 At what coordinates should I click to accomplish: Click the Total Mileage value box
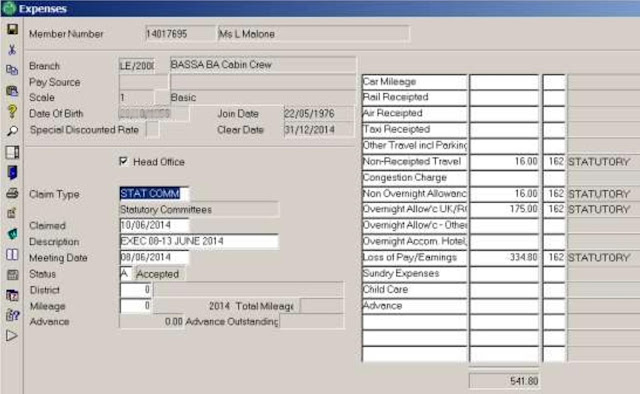coord(322,306)
